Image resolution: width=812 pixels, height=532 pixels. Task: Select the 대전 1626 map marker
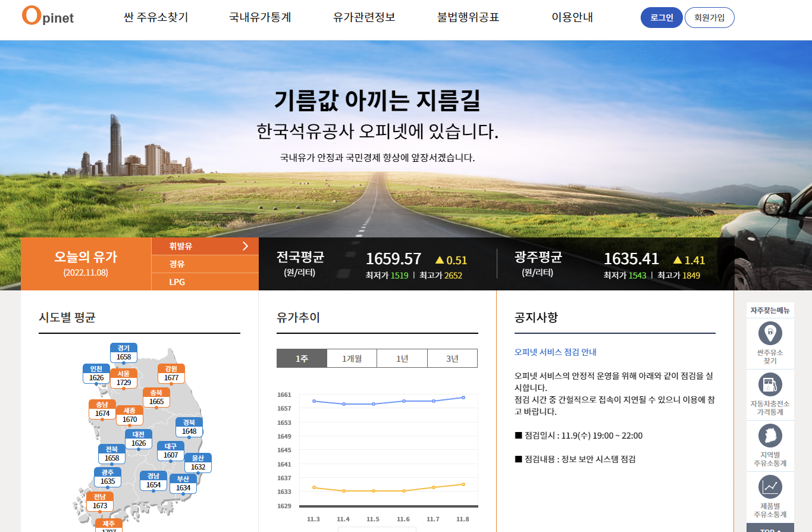tap(139, 439)
